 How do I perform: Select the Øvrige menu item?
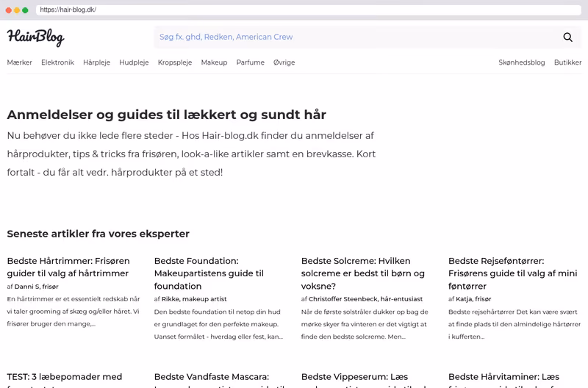coord(284,62)
